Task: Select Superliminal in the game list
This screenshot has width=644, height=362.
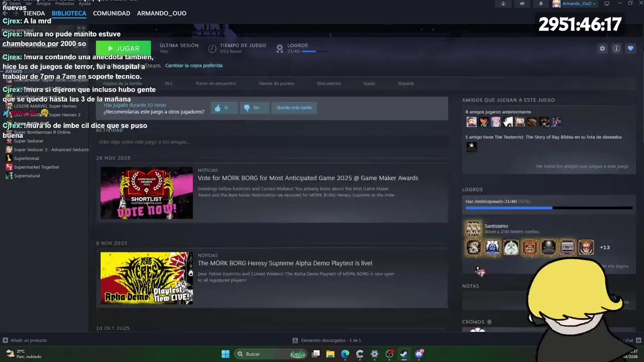Action: 26,158
